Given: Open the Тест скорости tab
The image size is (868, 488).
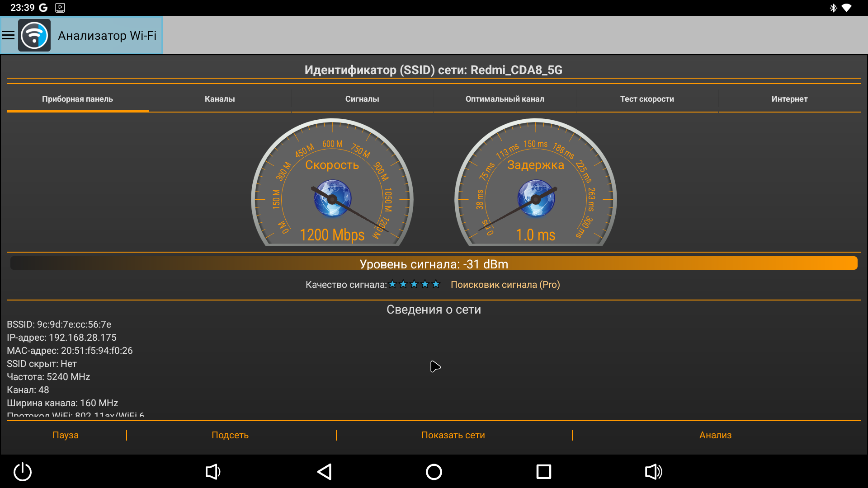Looking at the screenshot, I should point(647,99).
